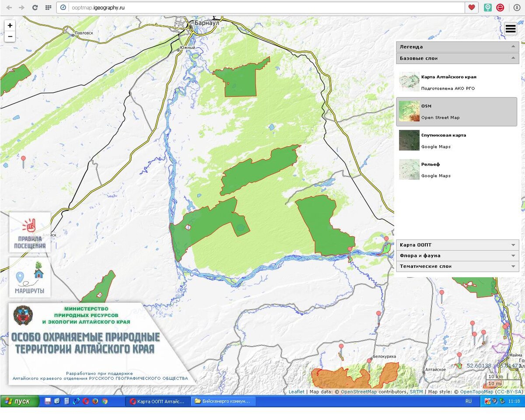Click the Белокуриха town label on map

pos(384,357)
